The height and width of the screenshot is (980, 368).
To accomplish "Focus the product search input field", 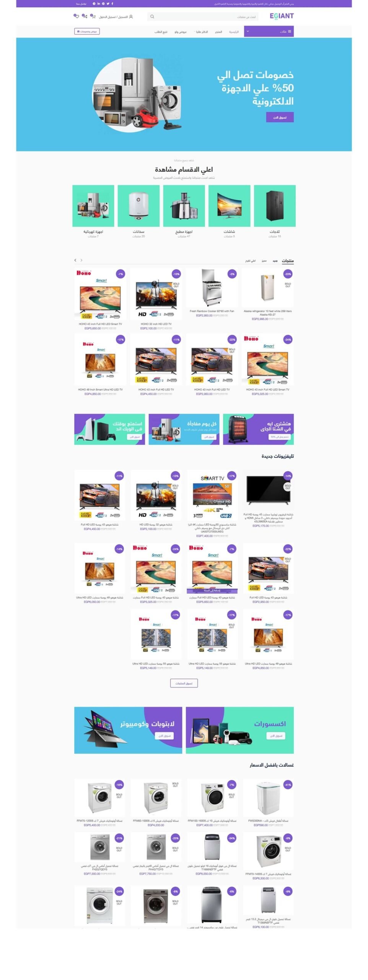I will 203,16.
